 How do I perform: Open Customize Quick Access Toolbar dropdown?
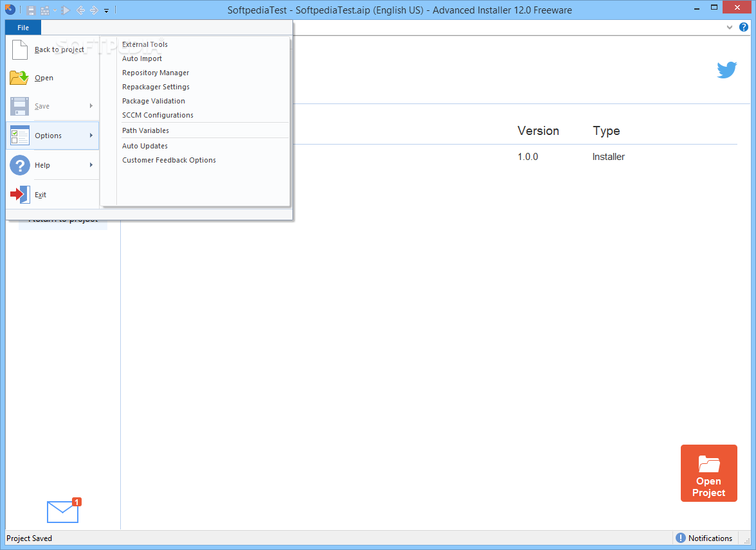pyautogui.click(x=107, y=10)
